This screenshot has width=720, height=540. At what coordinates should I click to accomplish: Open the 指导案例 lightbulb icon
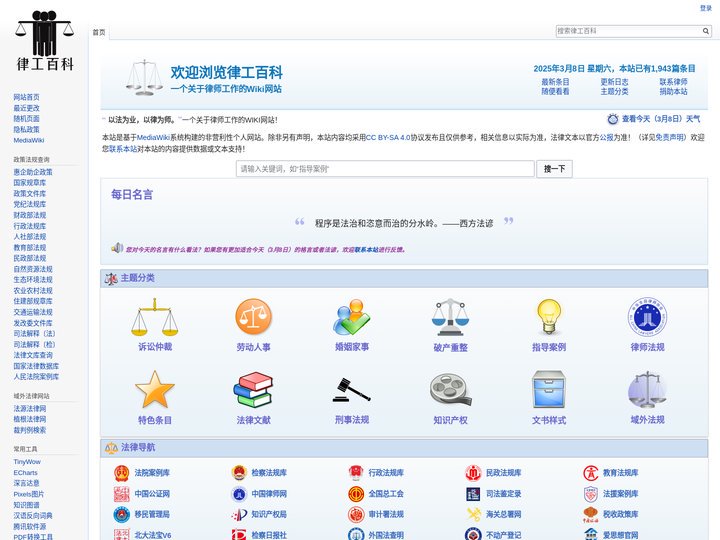tap(549, 317)
